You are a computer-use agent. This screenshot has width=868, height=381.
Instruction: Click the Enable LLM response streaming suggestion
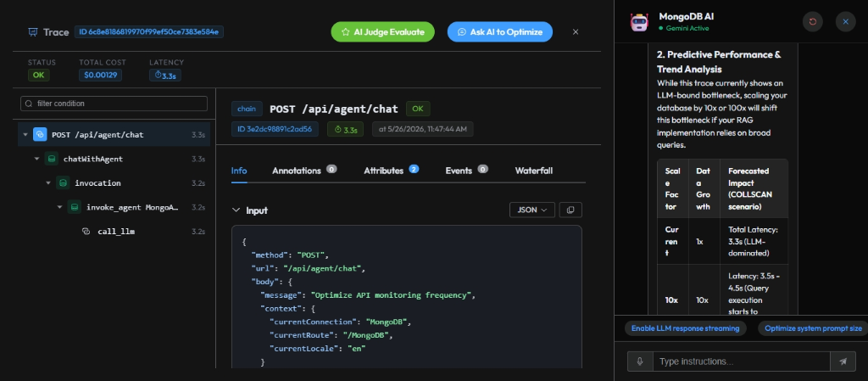(x=685, y=328)
